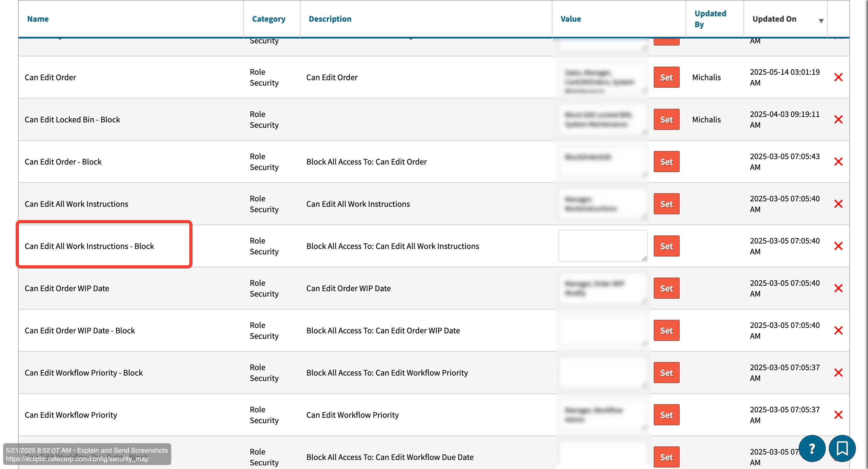The width and height of the screenshot is (868, 469).
Task: Sort table by Updated By header
Action: coord(710,19)
